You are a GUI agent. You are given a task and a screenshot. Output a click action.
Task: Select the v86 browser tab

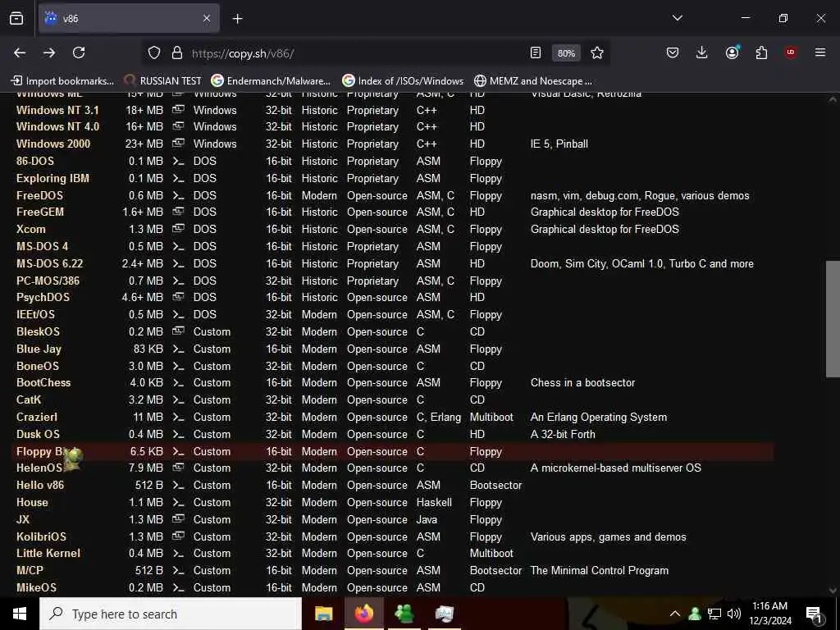129,19
